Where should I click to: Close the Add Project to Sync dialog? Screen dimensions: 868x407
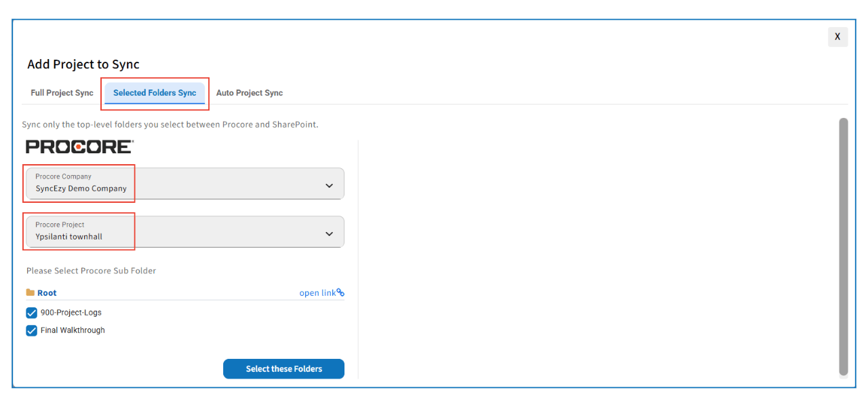(837, 37)
